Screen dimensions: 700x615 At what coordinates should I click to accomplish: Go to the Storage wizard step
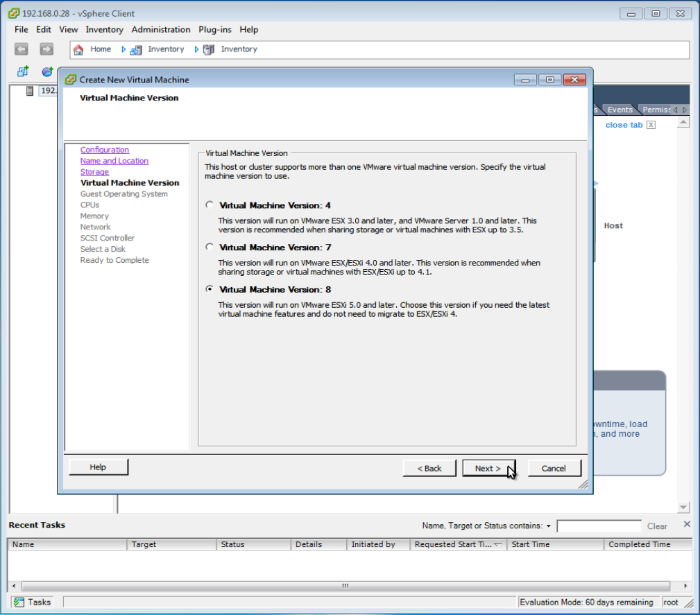(x=94, y=172)
